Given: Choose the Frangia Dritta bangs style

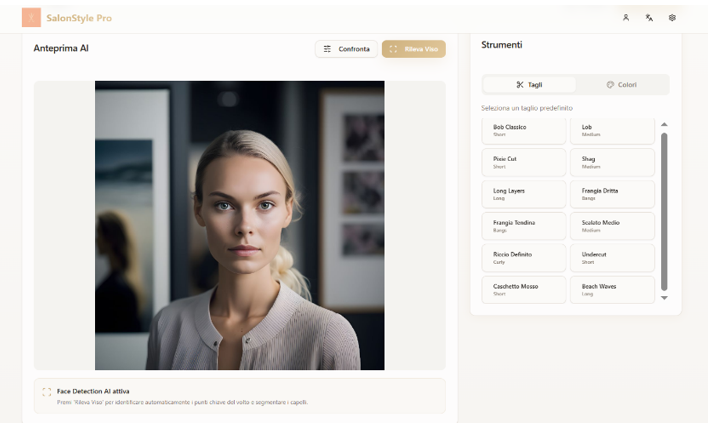Looking at the screenshot, I should (x=611, y=194).
